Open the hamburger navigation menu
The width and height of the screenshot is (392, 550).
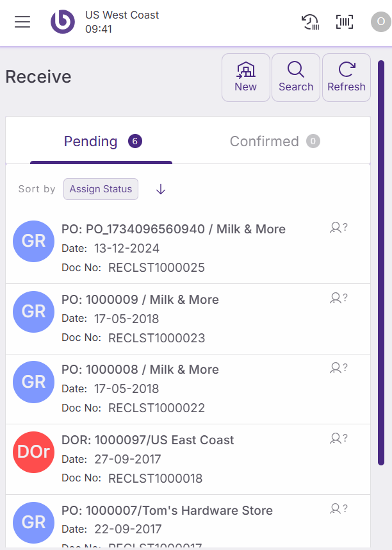point(22,22)
